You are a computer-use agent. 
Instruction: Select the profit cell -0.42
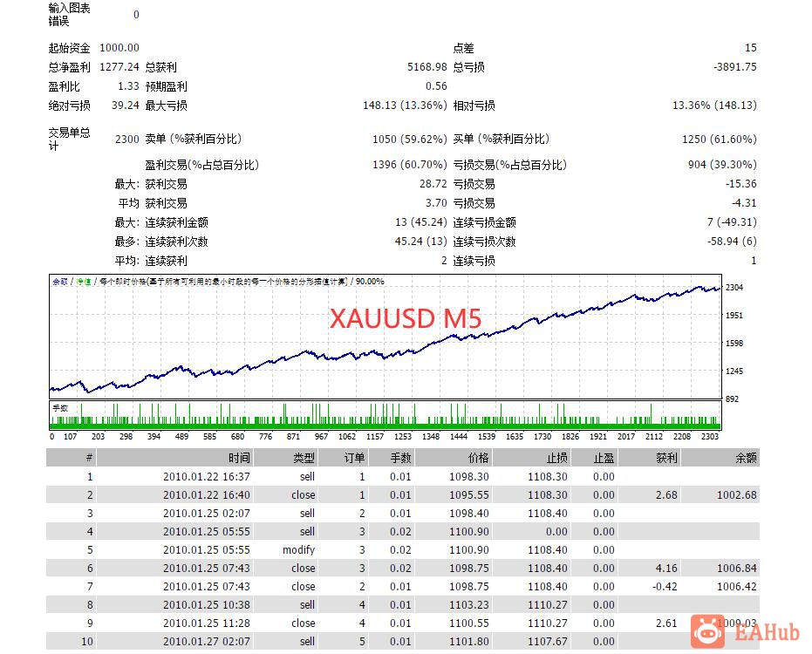point(665,587)
